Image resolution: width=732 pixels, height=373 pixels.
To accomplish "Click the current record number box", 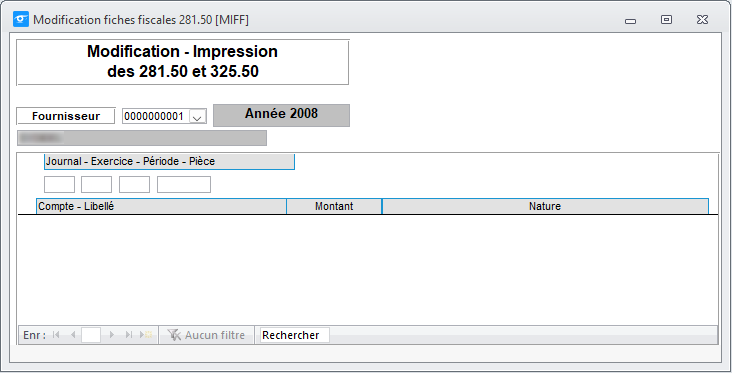I will (91, 335).
